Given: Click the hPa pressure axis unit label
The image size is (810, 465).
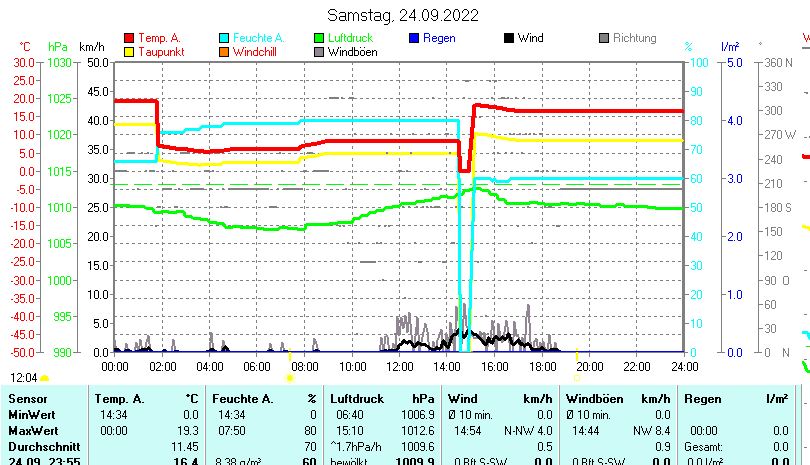Looking at the screenshot, I should click(x=58, y=47).
